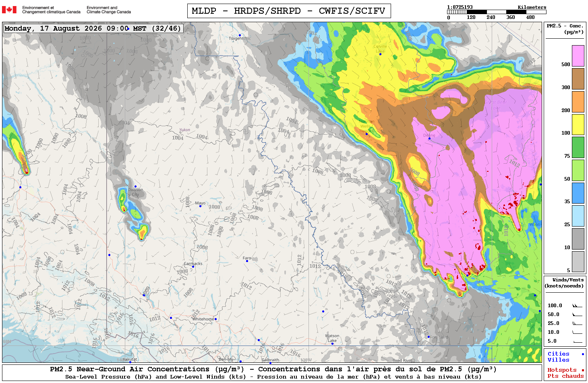Click the 100.0 knots wind barb symbol
Screen dimensions: 588x383
[577, 306]
